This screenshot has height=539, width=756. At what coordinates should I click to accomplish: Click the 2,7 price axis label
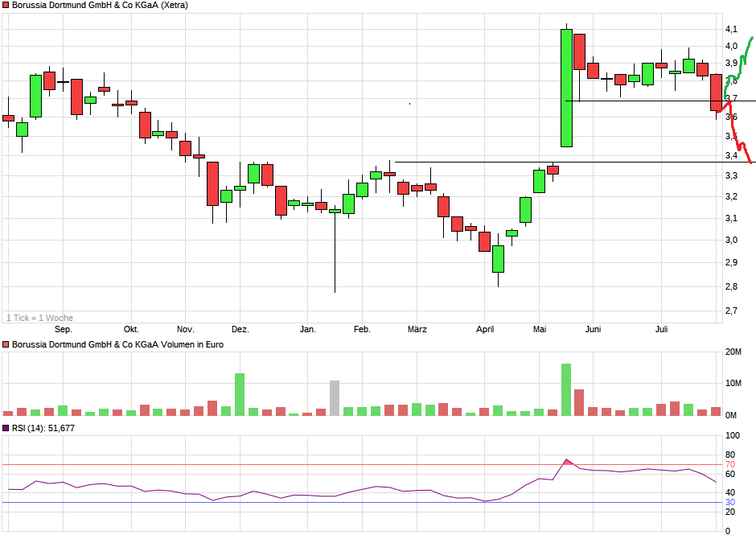coord(731,311)
